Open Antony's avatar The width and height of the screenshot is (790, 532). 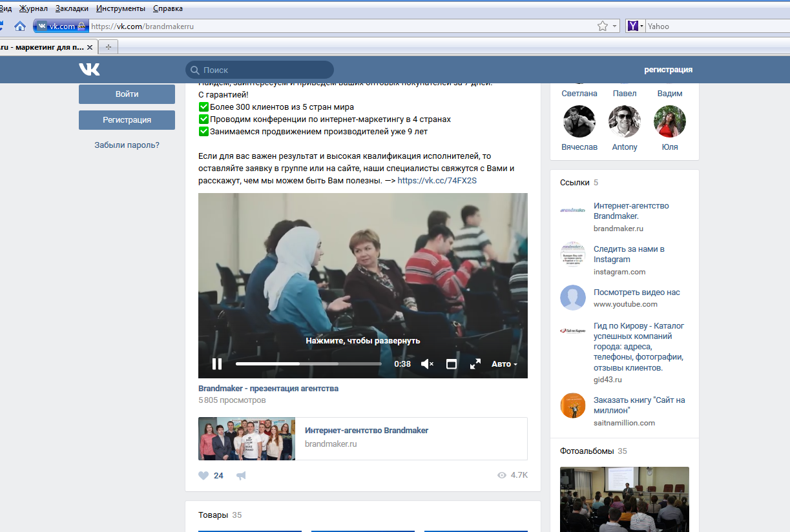point(625,121)
